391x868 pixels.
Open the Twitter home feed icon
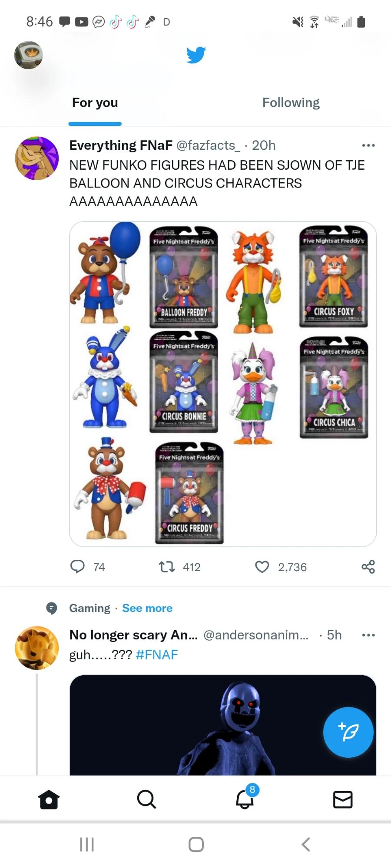pos(49,800)
